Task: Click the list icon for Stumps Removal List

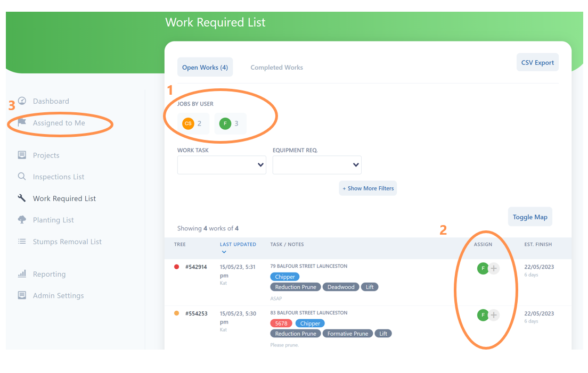Action: pyautogui.click(x=22, y=241)
